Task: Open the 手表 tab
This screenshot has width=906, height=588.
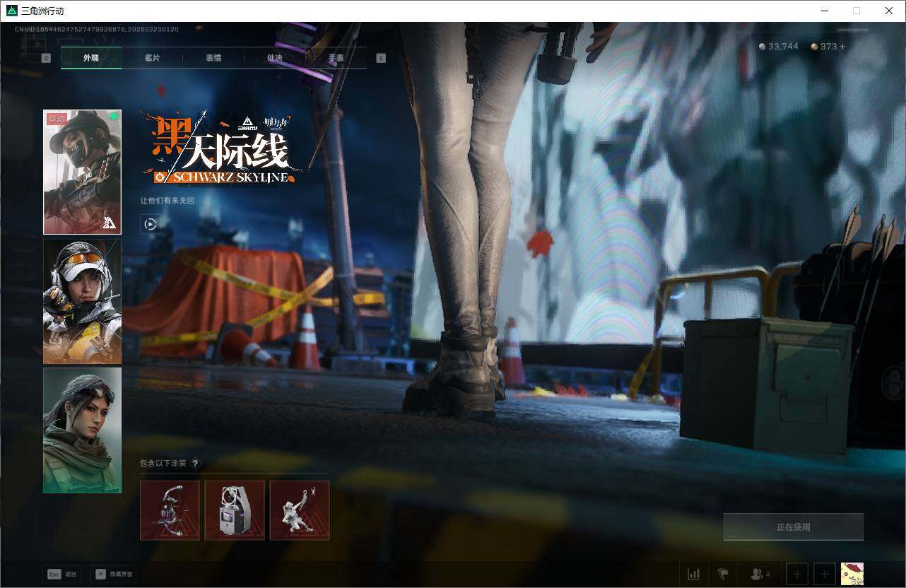Action: (336, 58)
